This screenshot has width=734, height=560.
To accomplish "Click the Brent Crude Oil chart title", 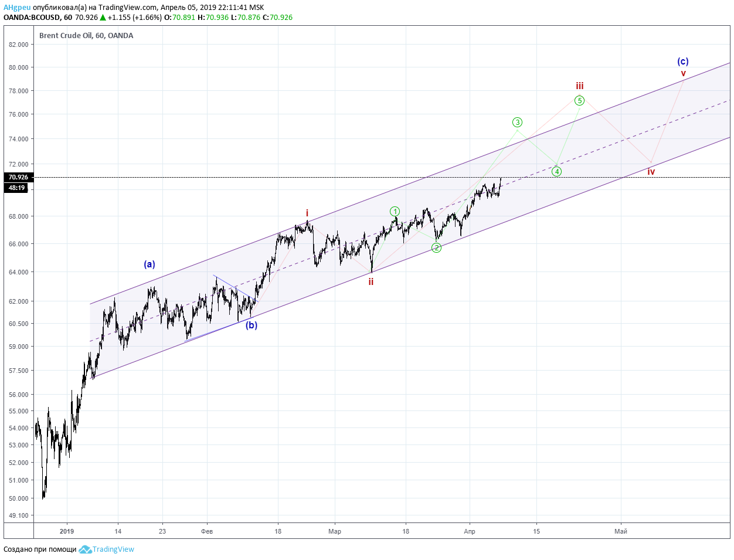I will 86,35.
